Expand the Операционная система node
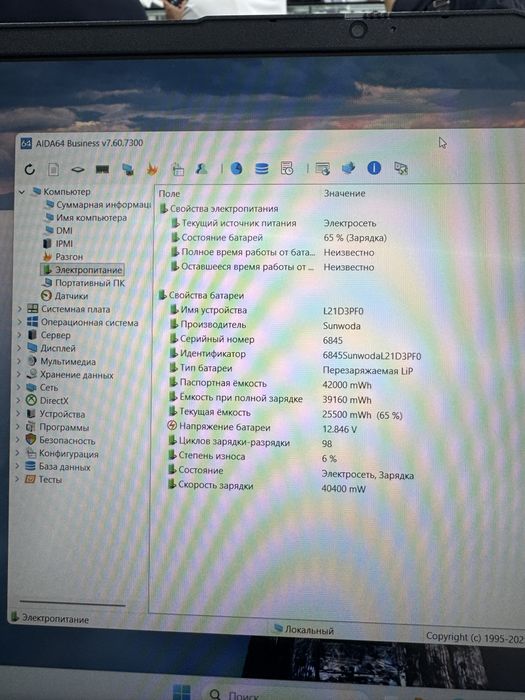525x700 pixels. (20, 322)
